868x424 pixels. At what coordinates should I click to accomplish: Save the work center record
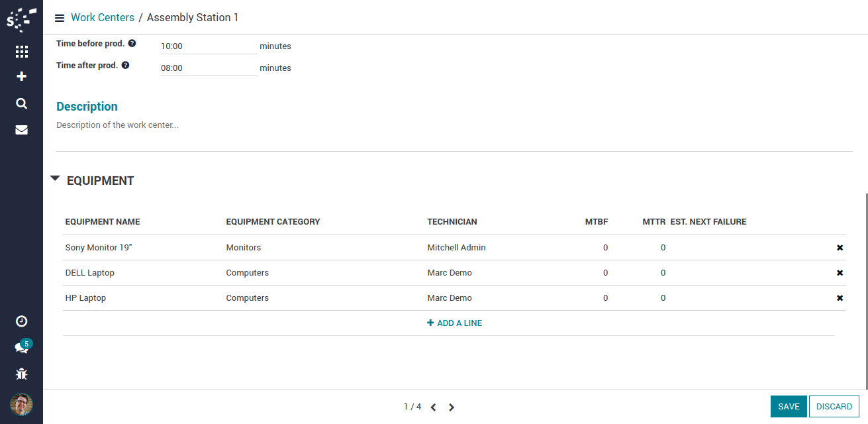(788, 407)
